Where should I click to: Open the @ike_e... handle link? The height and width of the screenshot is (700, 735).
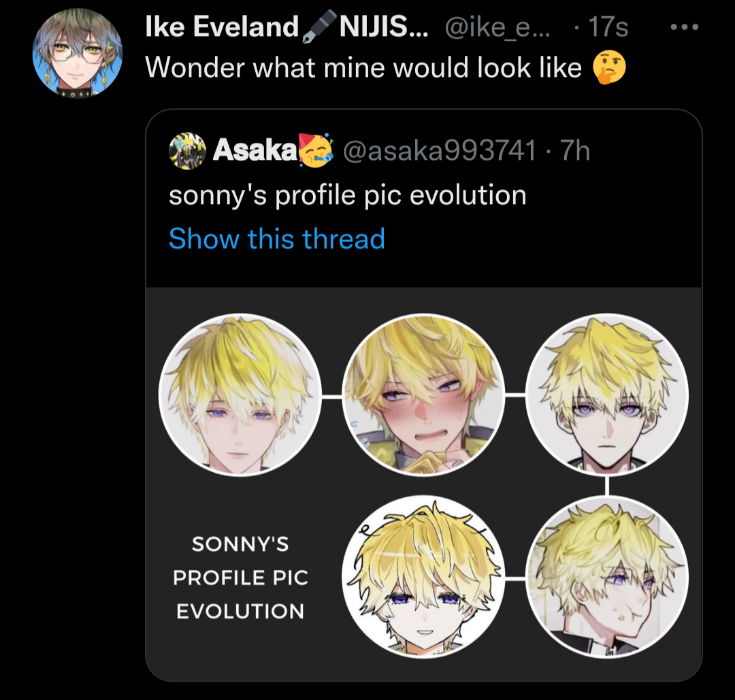[497, 28]
